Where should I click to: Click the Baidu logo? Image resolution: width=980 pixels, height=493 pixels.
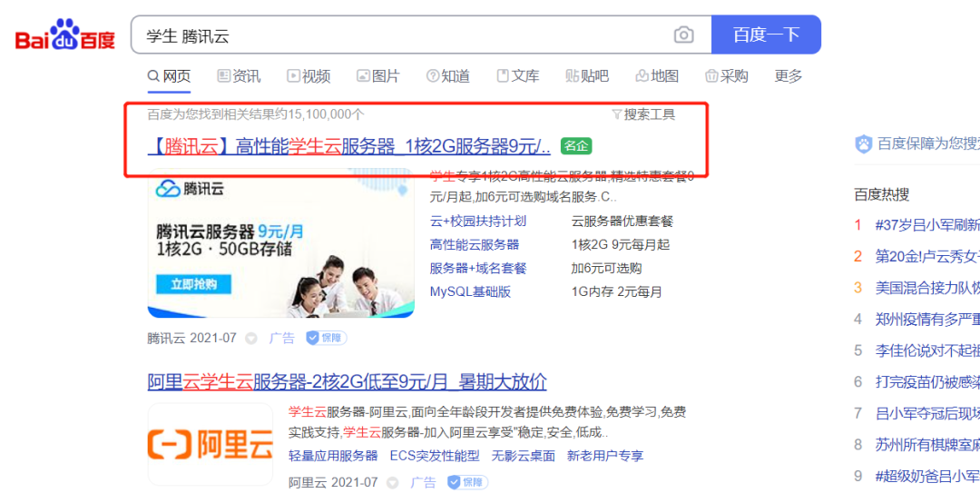coord(65,35)
